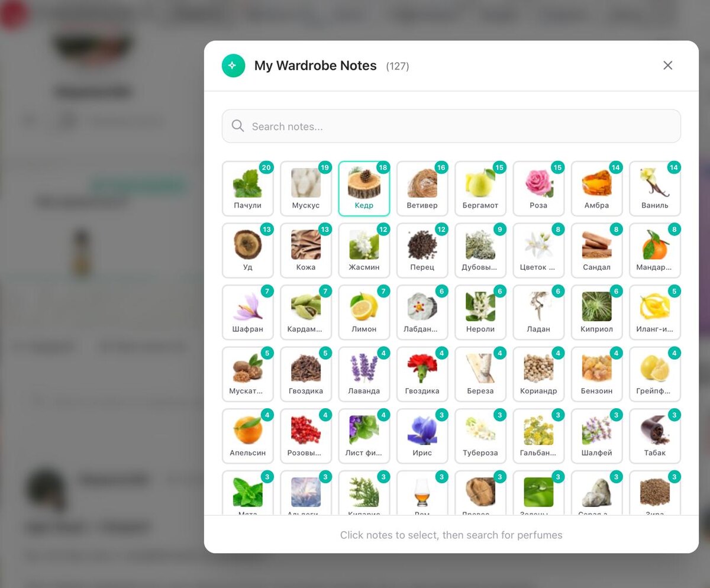Screen dimensions: 710x588
Task: Pick the Жасмин note tile
Action: click(x=364, y=250)
